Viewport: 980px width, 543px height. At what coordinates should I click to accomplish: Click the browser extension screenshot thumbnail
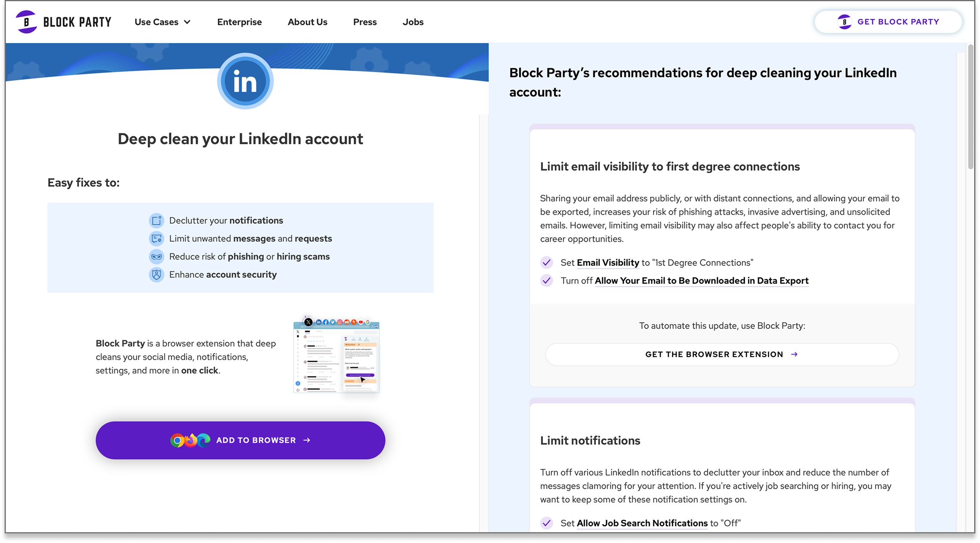point(336,357)
